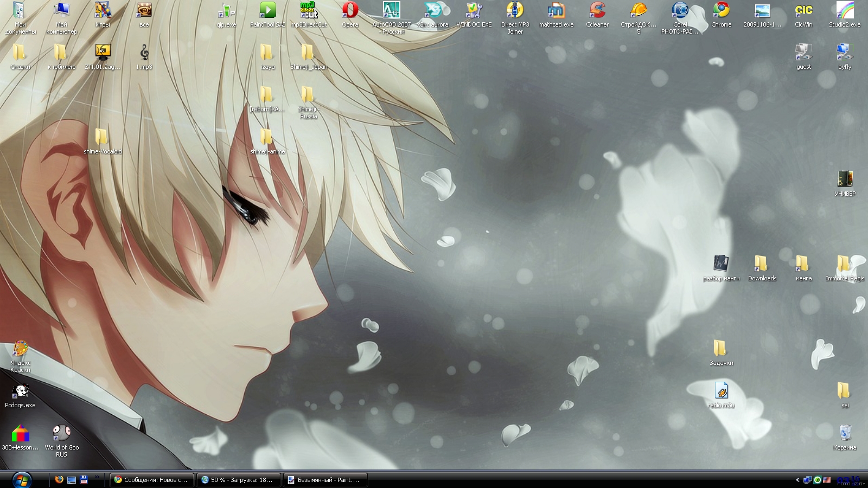868x488 pixels.
Task: Open the к юбилею folder
Action: pos(61,57)
